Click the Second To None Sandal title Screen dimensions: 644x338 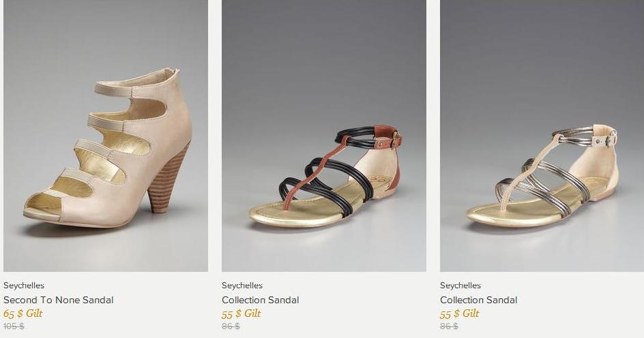point(58,300)
